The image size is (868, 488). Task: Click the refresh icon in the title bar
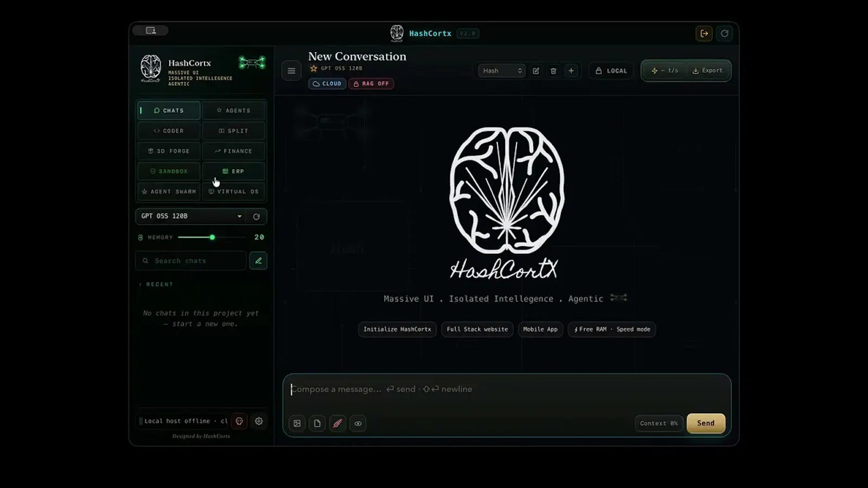pyautogui.click(x=724, y=34)
